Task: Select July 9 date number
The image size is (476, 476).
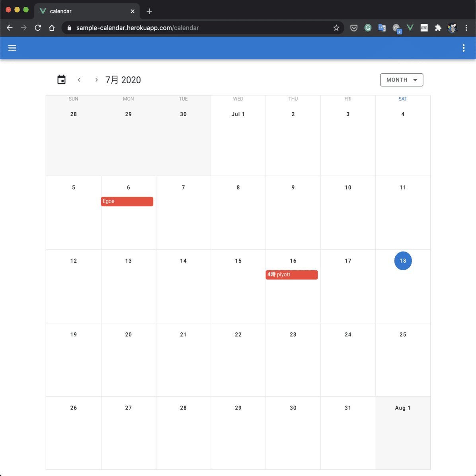Action: (293, 187)
